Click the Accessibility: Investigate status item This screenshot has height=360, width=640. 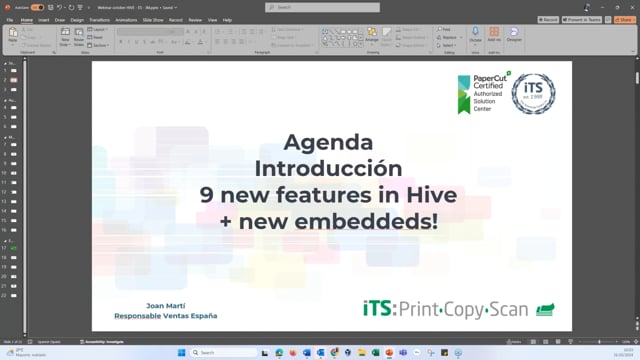point(102,342)
